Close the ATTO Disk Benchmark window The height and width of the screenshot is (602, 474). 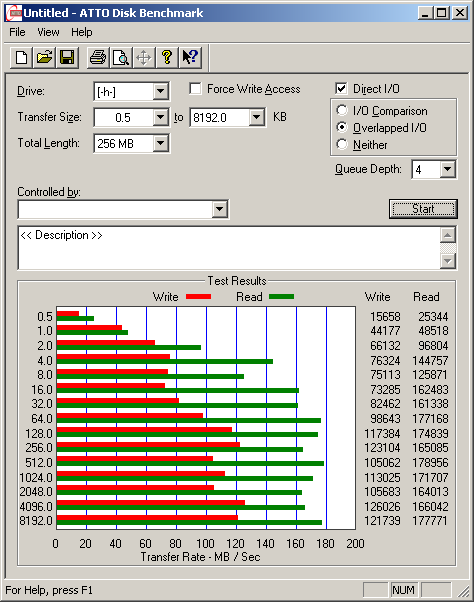459,13
